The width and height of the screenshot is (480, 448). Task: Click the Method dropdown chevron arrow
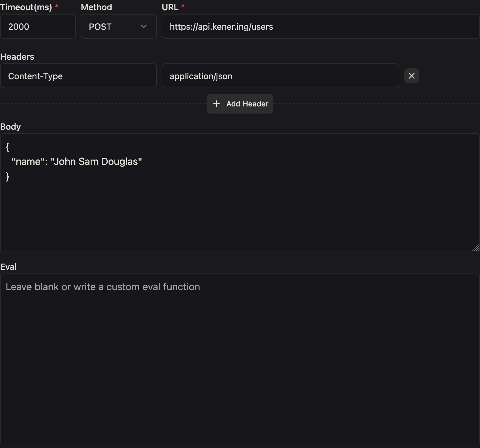click(x=144, y=27)
